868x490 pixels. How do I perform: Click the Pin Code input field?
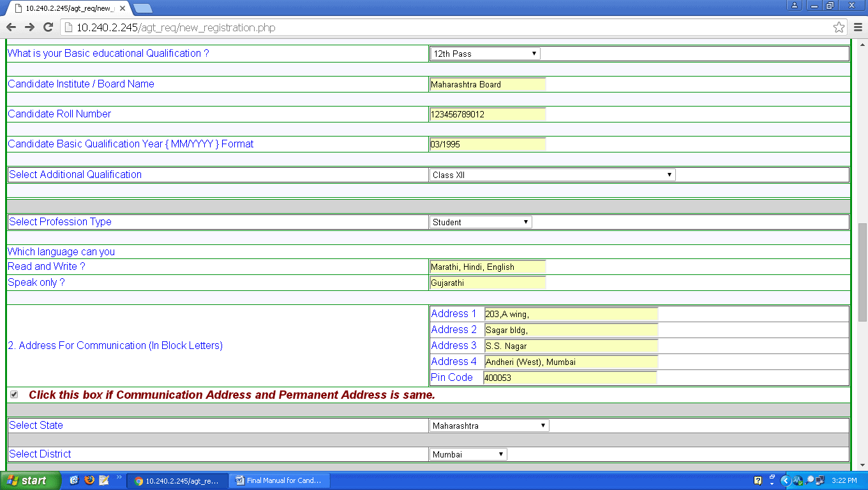pos(570,378)
